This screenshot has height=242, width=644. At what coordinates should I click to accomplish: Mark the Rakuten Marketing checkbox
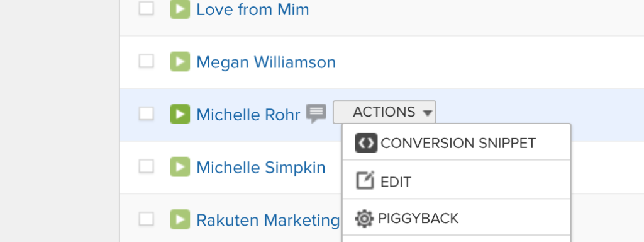(146, 219)
